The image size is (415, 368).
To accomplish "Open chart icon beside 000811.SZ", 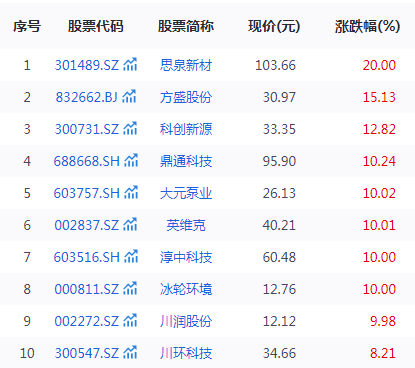I will 130,288.
